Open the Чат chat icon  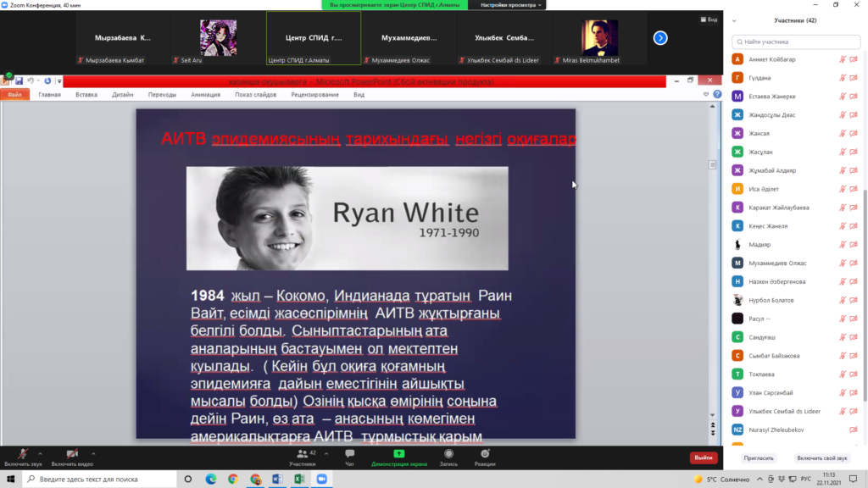[349, 456]
